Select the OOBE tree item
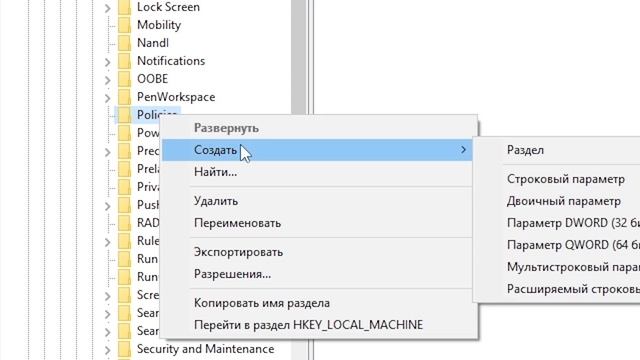The image size is (640, 360). tap(152, 79)
